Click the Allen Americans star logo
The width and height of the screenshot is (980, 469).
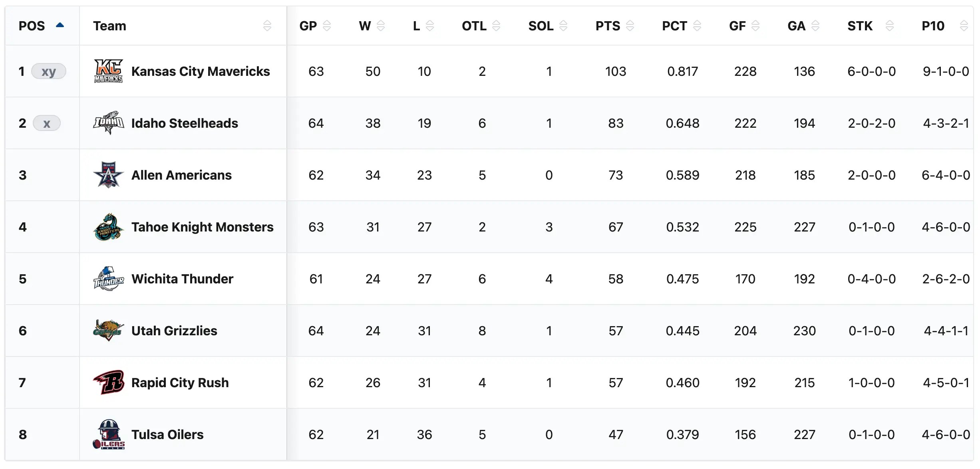108,175
